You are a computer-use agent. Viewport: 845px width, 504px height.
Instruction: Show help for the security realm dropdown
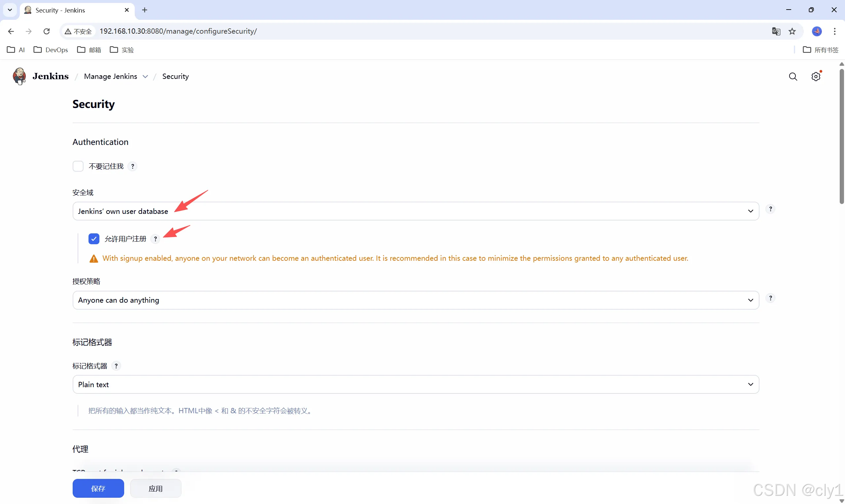(770, 209)
